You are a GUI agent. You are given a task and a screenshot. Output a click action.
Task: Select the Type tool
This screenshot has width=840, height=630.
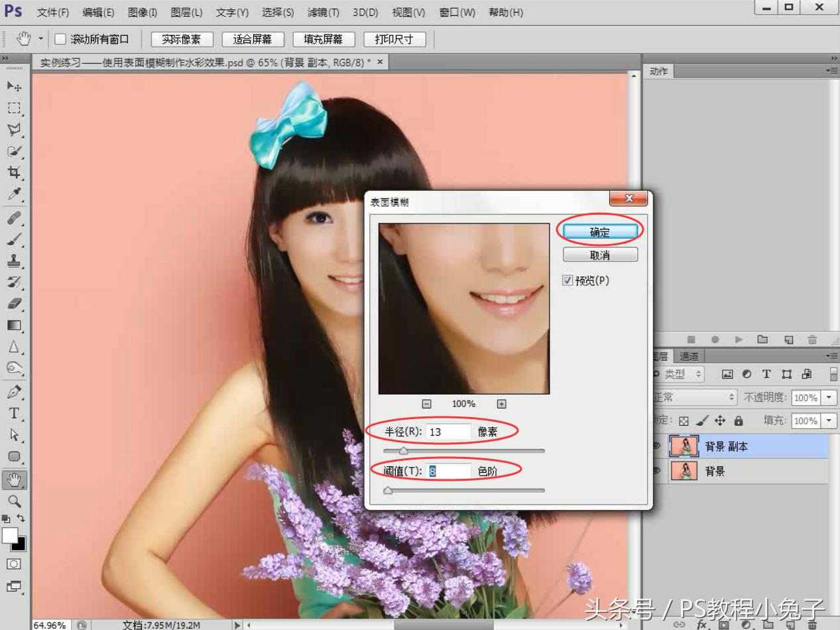(13, 413)
